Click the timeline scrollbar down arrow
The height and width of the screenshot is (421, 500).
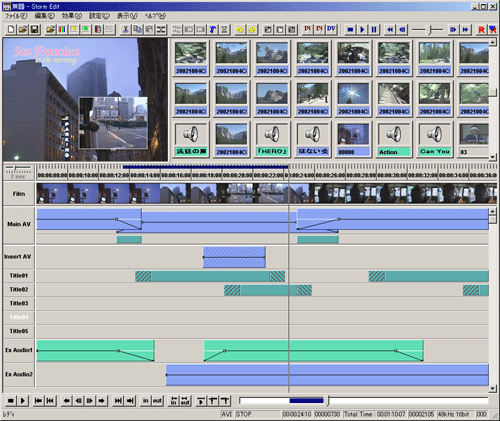click(x=493, y=388)
